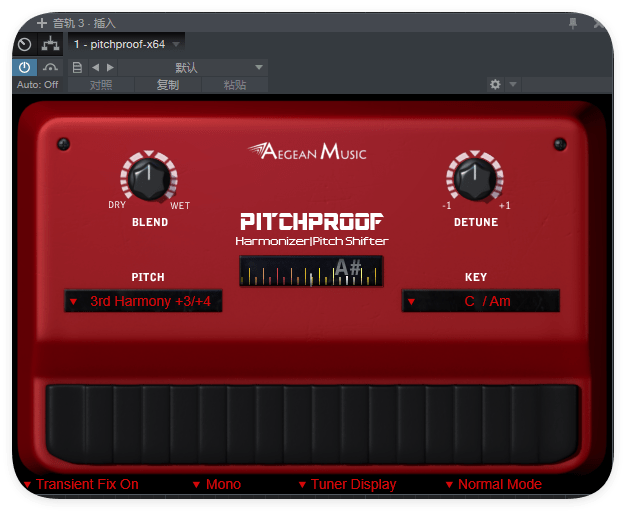Image resolution: width=626 pixels, height=511 pixels.
Task: Open the Mono dropdown
Action: (217, 484)
